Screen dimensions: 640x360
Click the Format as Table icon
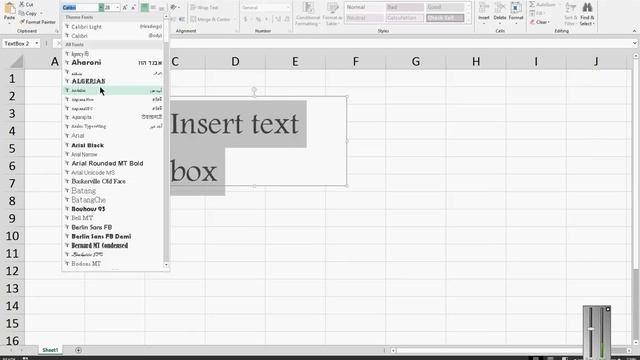point(332,8)
